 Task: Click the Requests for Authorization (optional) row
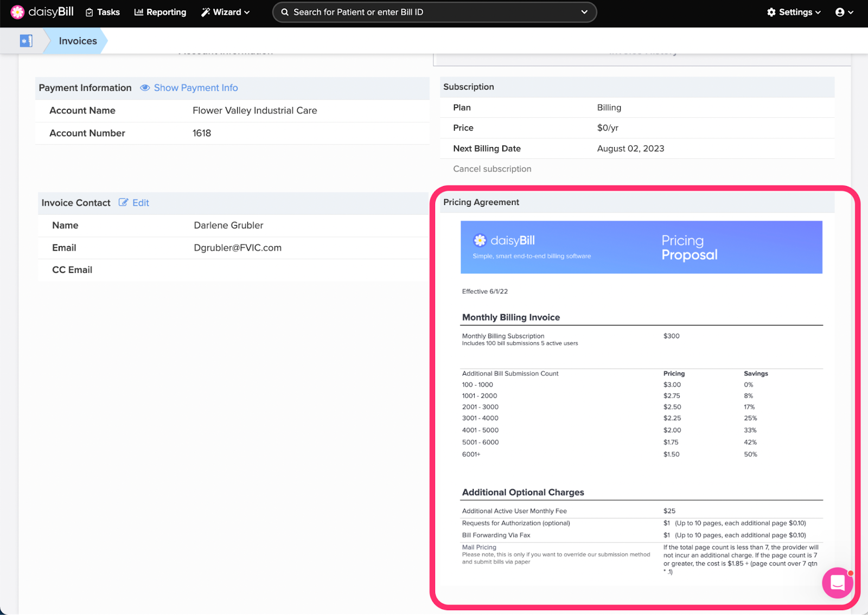click(x=642, y=523)
